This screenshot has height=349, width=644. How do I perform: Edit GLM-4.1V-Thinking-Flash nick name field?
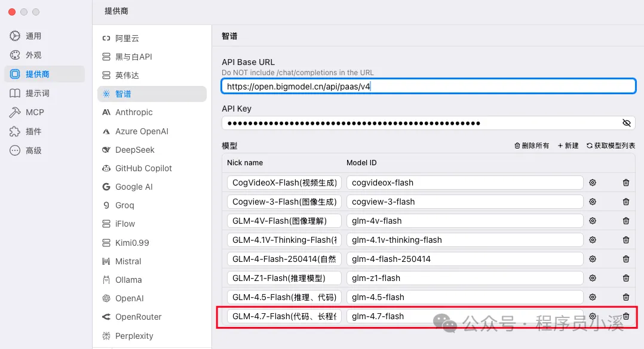coord(284,240)
